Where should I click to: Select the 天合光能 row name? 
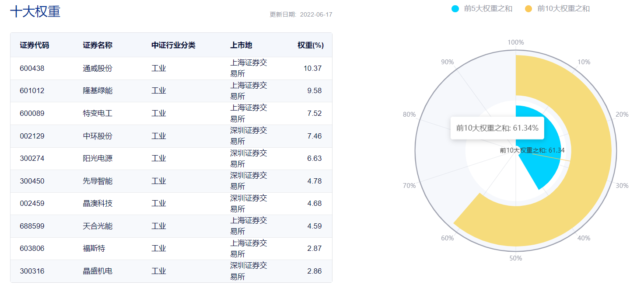tap(98, 226)
